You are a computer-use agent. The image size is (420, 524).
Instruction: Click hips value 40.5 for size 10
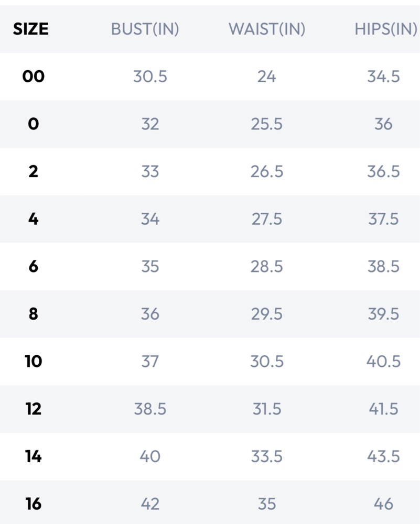pos(383,361)
